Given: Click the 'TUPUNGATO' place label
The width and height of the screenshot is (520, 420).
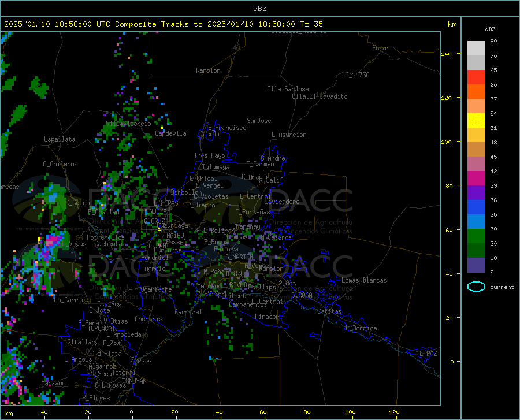Looking at the screenshot, I should point(103,329).
